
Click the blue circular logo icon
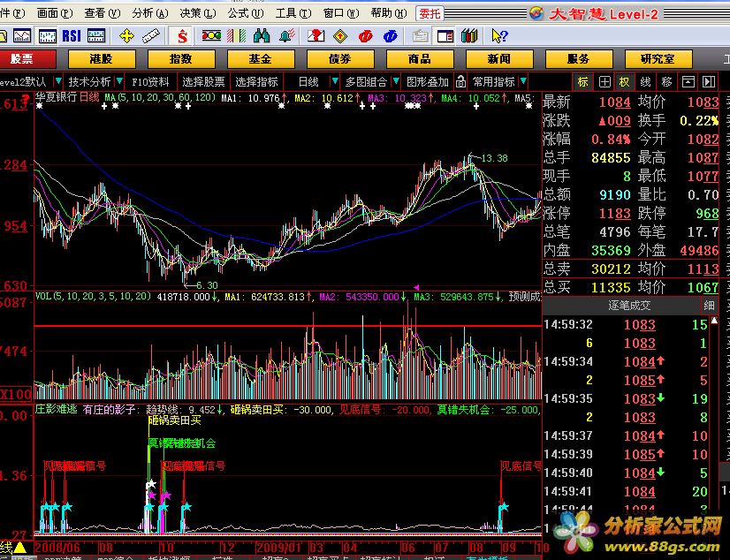point(390,36)
